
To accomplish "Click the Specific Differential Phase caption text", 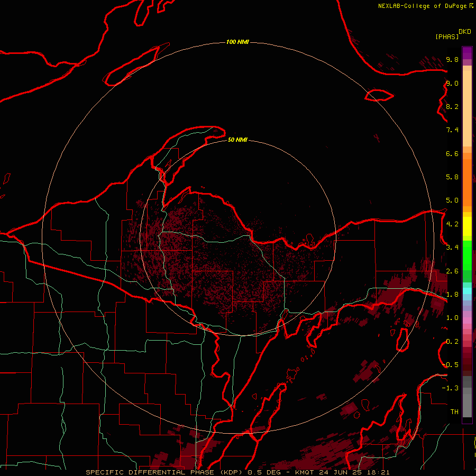I will click(237, 472).
